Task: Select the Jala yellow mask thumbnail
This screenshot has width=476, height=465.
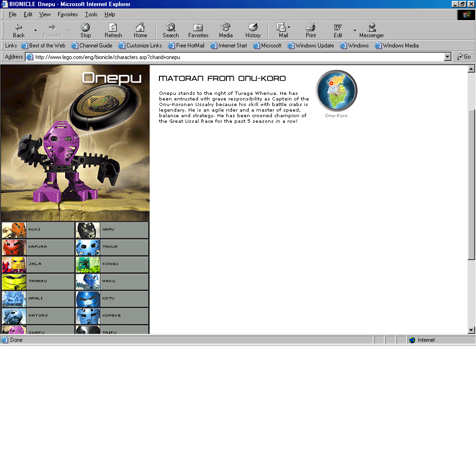Action: tap(14, 265)
